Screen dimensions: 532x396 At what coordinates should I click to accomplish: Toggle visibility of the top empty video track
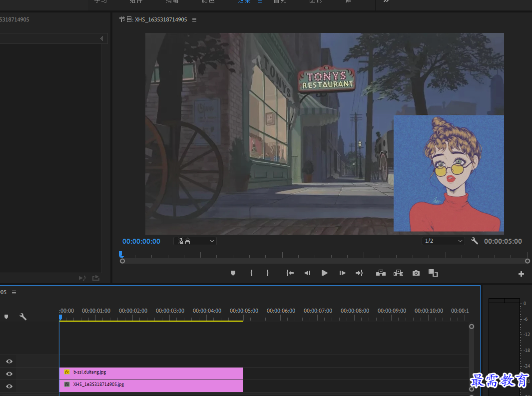tap(9, 362)
